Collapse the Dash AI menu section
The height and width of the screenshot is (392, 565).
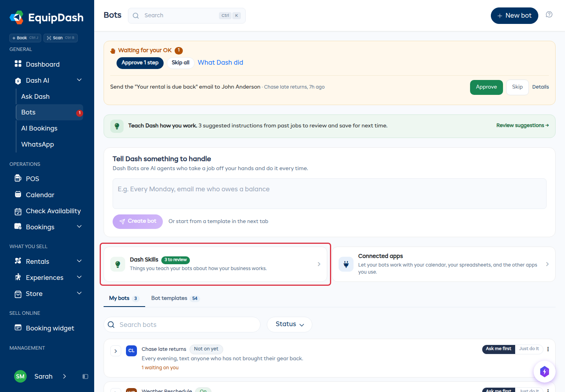(79, 80)
